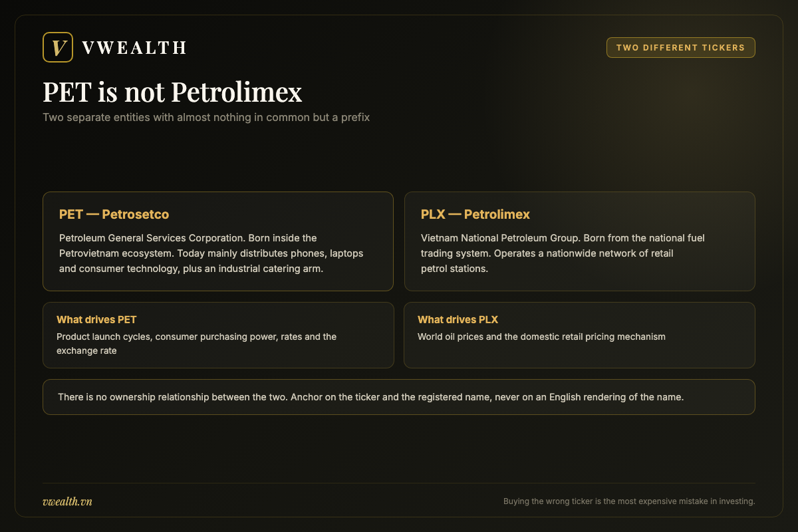798x532 pixels.
Task: Click the world oil prices text
Action: click(x=541, y=336)
